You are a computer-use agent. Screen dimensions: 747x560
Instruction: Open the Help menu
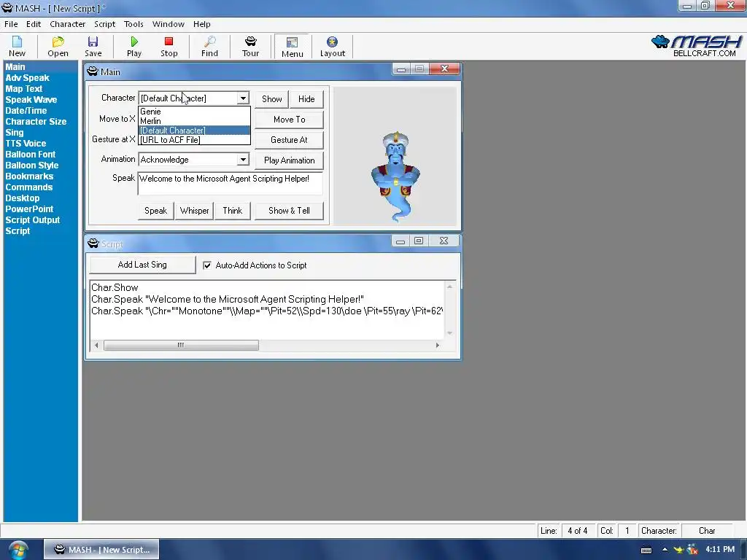[201, 24]
